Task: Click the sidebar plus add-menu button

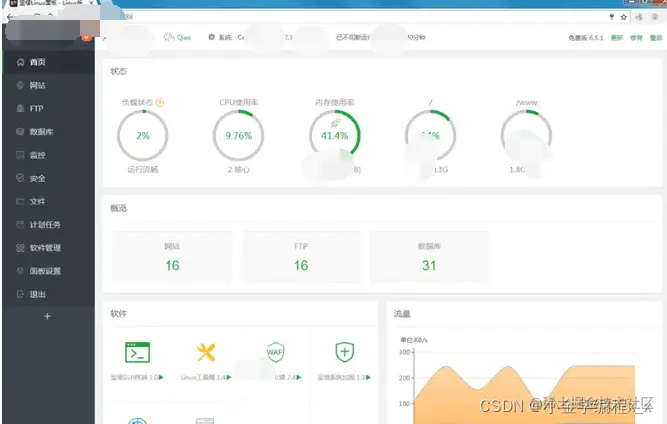Action: 48,316
